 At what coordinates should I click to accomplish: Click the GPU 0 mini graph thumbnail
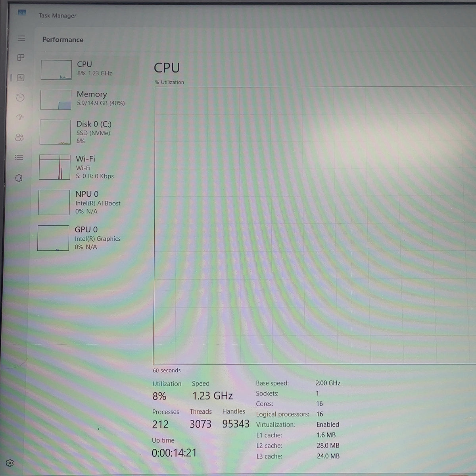pyautogui.click(x=53, y=238)
